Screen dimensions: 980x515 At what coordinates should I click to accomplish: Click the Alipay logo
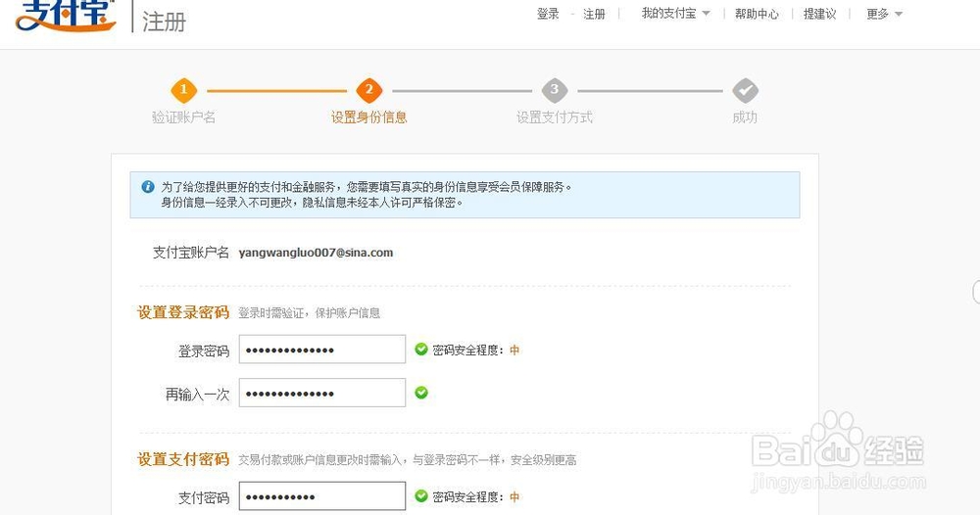pyautogui.click(x=67, y=16)
